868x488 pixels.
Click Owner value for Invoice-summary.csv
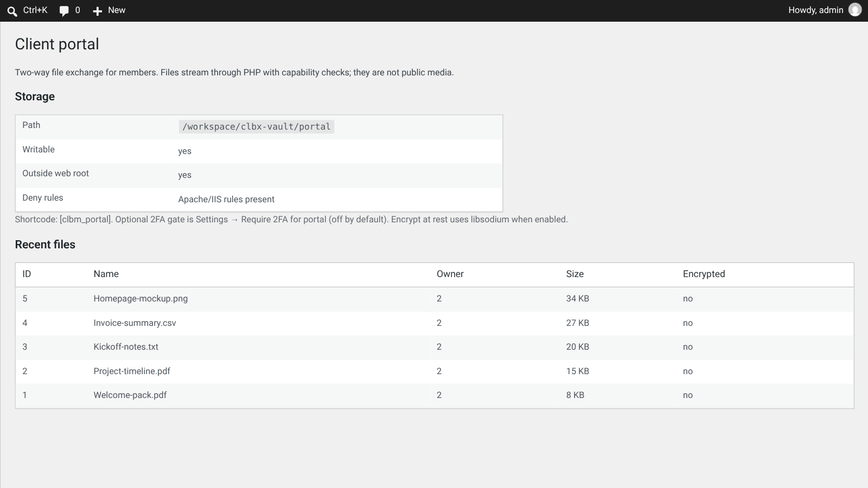pos(439,323)
